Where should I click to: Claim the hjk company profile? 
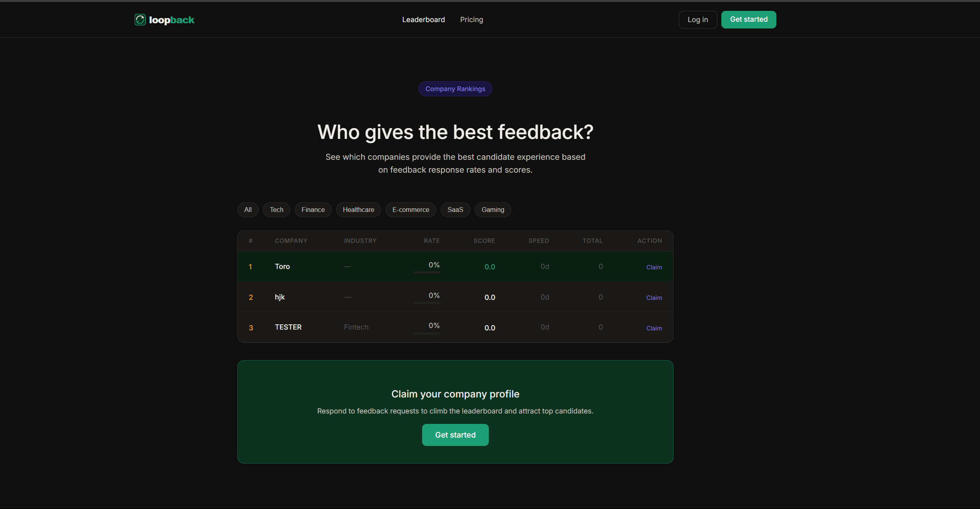[x=653, y=298]
